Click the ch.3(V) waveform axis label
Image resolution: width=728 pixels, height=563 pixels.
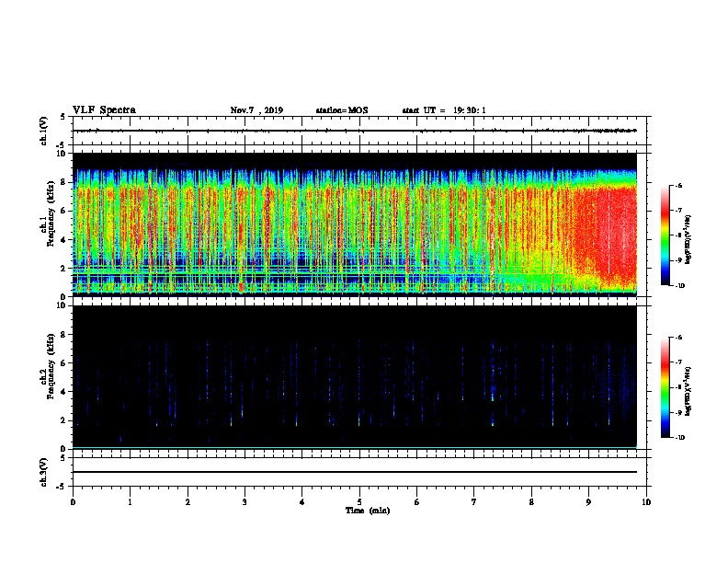click(x=44, y=472)
